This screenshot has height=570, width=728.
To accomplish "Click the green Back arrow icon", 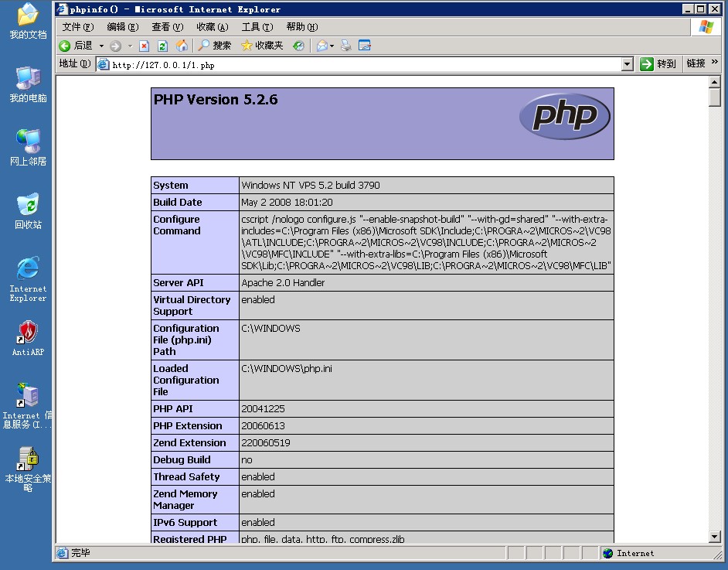I will coord(65,46).
